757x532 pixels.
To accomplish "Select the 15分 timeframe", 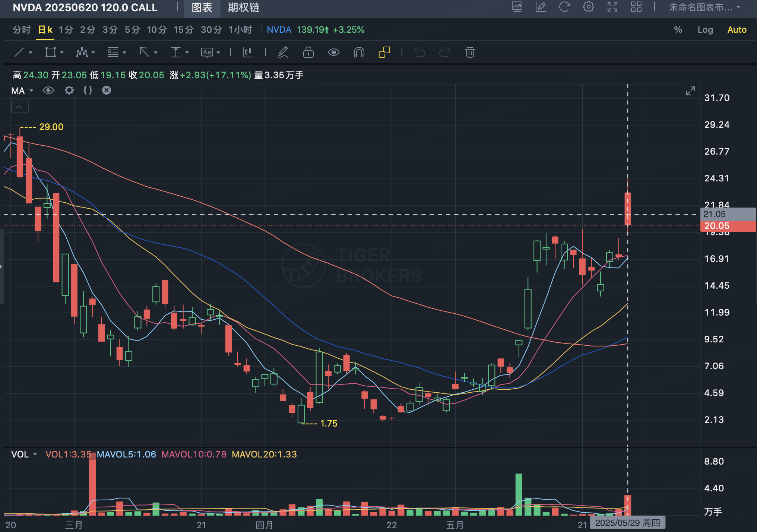I will coord(184,30).
